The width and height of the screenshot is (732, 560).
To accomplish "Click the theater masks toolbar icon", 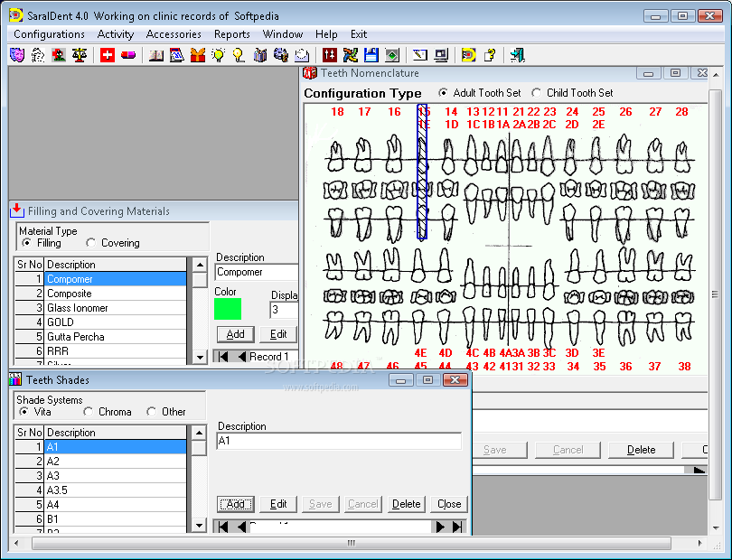I will [x=17, y=55].
